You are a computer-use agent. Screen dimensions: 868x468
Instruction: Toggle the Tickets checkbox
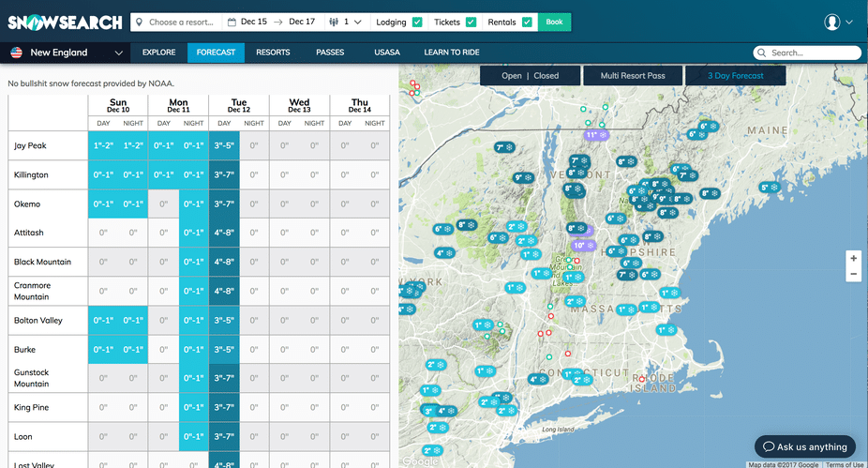(471, 23)
